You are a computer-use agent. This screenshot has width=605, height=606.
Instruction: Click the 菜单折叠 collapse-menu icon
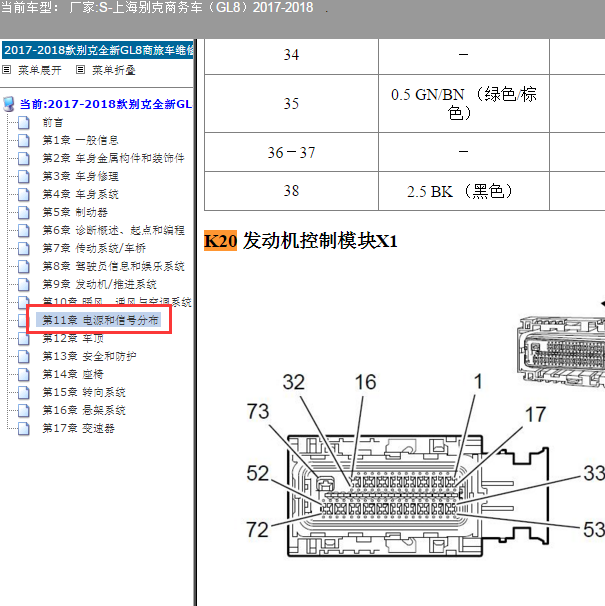click(80, 70)
